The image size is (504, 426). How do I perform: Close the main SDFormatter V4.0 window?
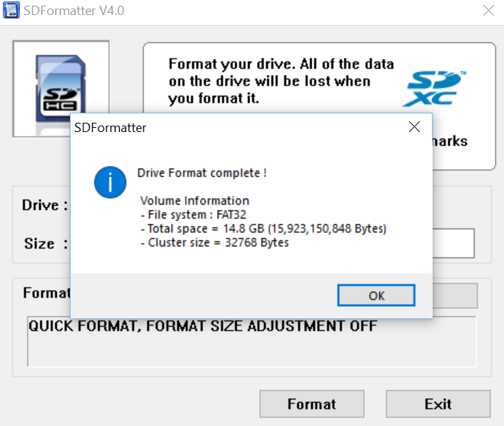488,11
